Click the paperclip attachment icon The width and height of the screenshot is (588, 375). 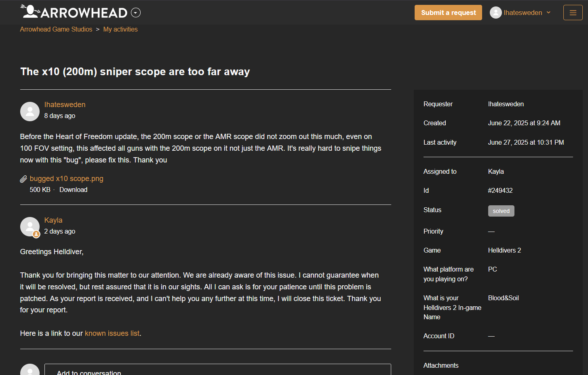click(x=23, y=179)
